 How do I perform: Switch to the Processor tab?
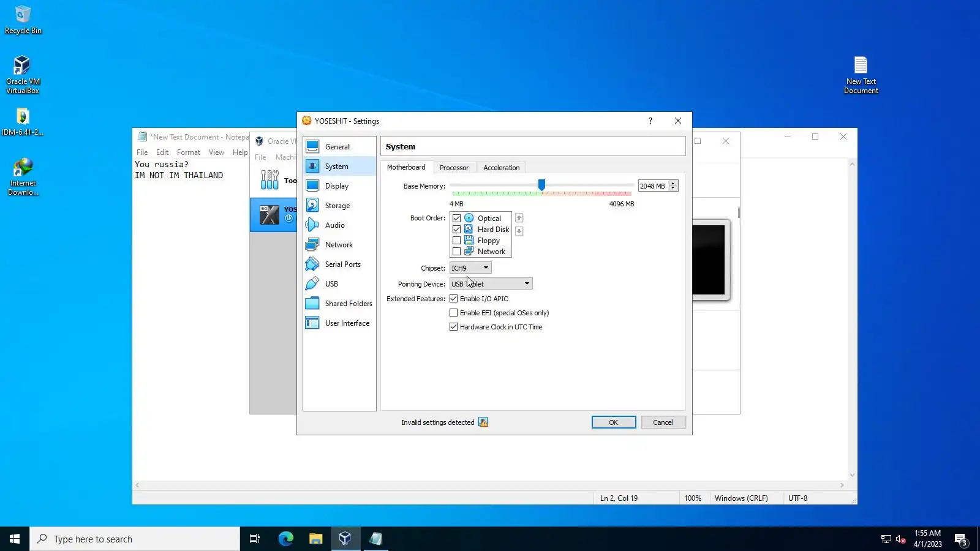(454, 168)
